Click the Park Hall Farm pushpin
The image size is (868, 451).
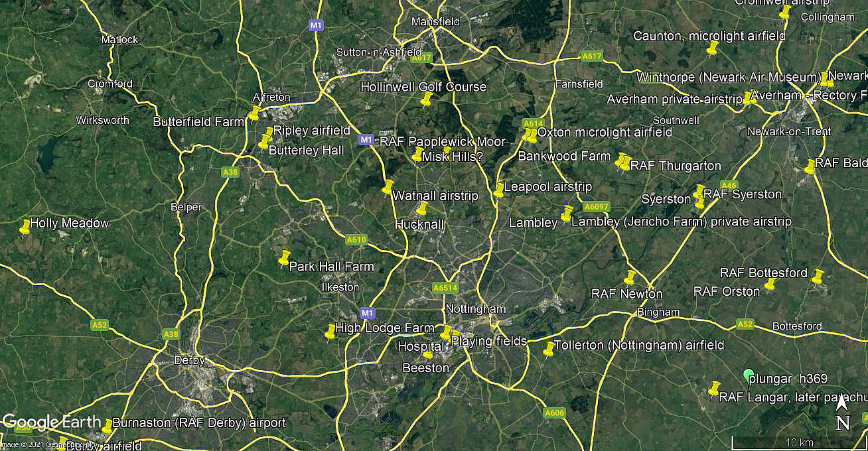[x=284, y=257]
